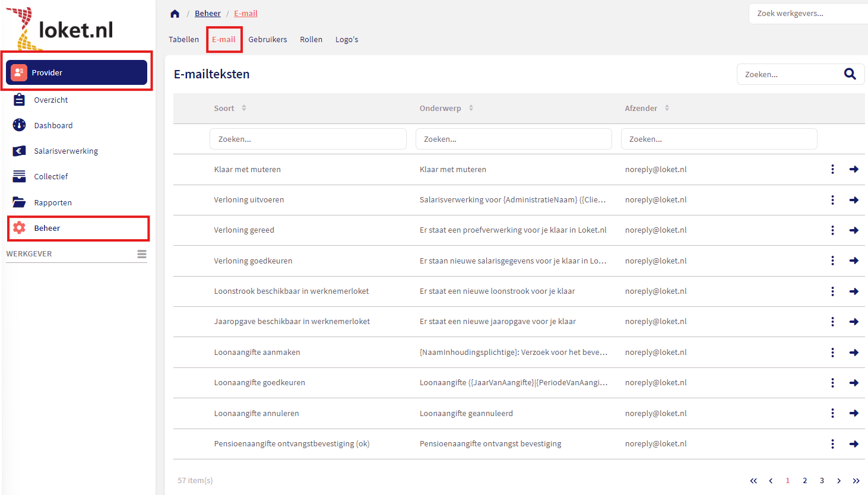Go to page 2 of the results
This screenshot has height=495, width=868.
click(x=804, y=481)
